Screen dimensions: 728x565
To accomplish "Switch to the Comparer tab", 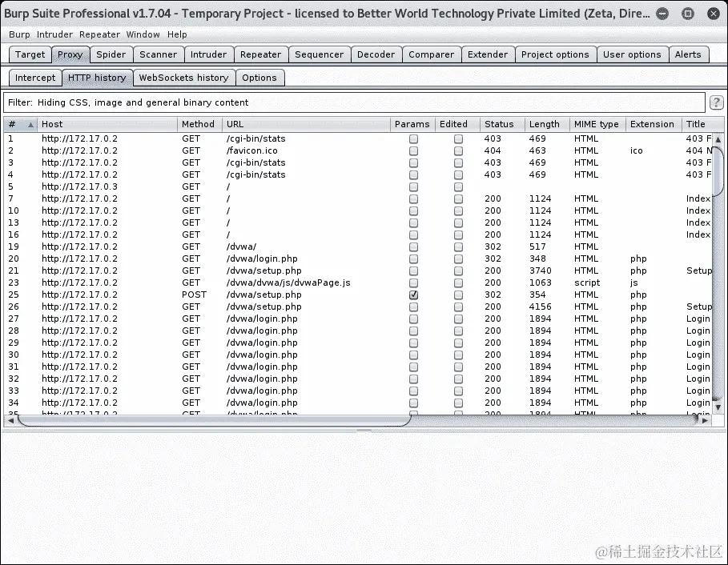I will pyautogui.click(x=432, y=54).
